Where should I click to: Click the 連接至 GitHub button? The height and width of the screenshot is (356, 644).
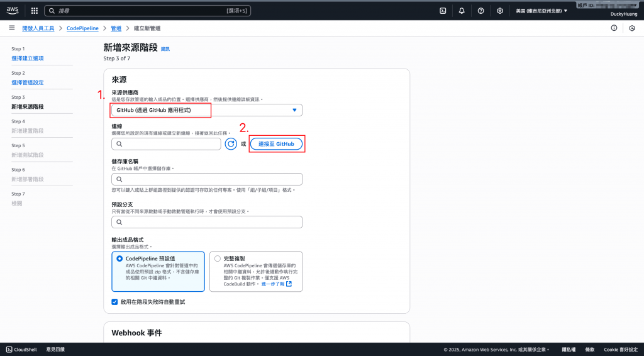pos(277,143)
